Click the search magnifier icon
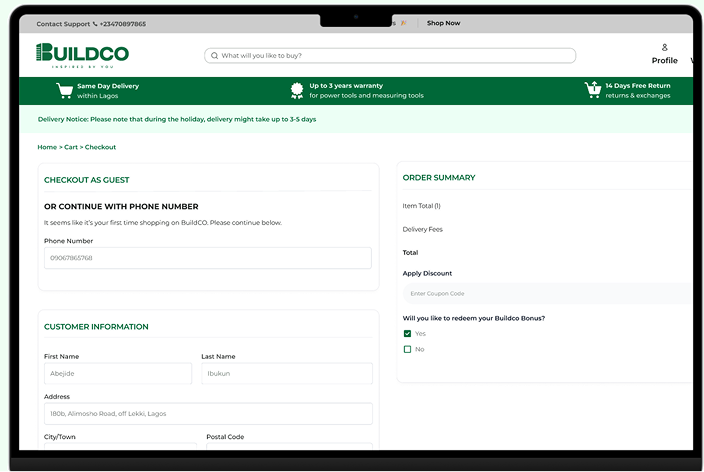Viewport: 704px width, 472px height. point(214,56)
